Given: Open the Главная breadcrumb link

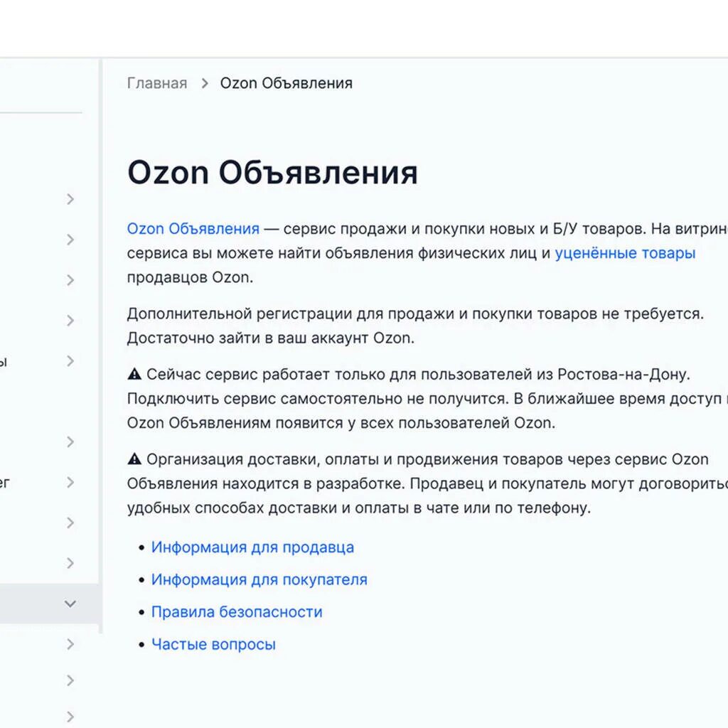Looking at the screenshot, I should [157, 83].
